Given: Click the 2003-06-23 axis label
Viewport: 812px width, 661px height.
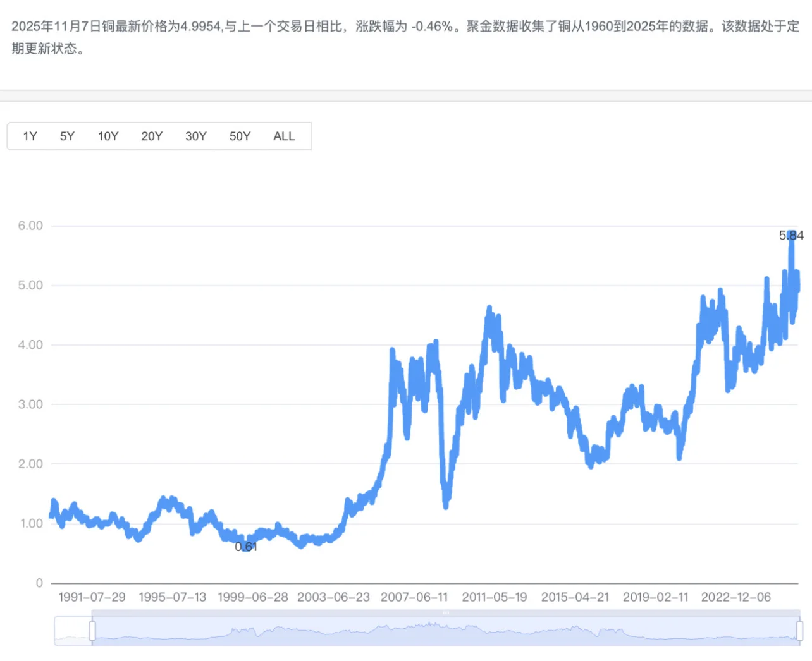Looking at the screenshot, I should [334, 597].
